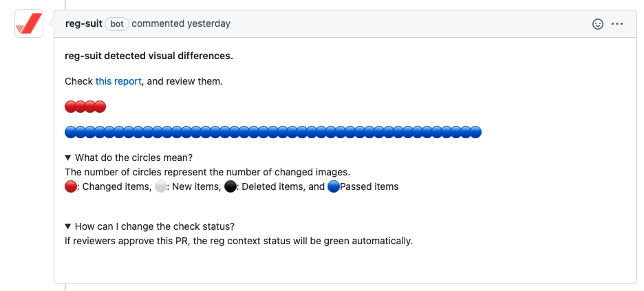
Task: Collapse "How can I change the check status?"
Action: [x=149, y=226]
